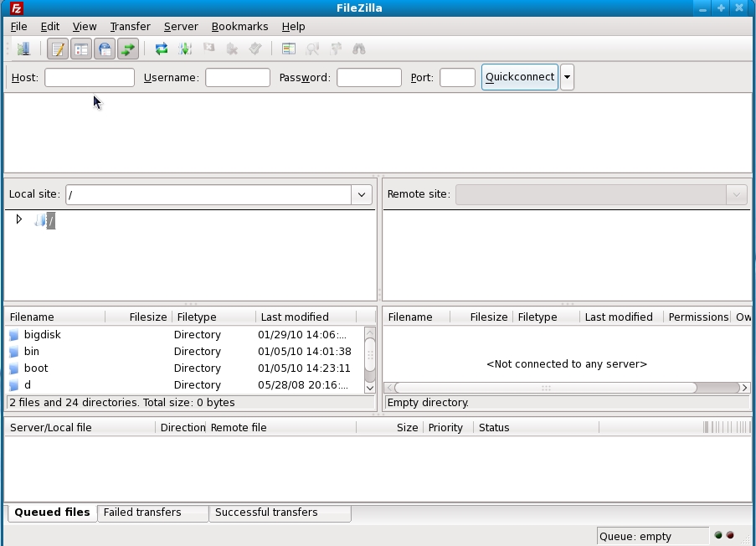Toggle the remote directory tree display
Screen dimensions: 756x546
click(105, 49)
